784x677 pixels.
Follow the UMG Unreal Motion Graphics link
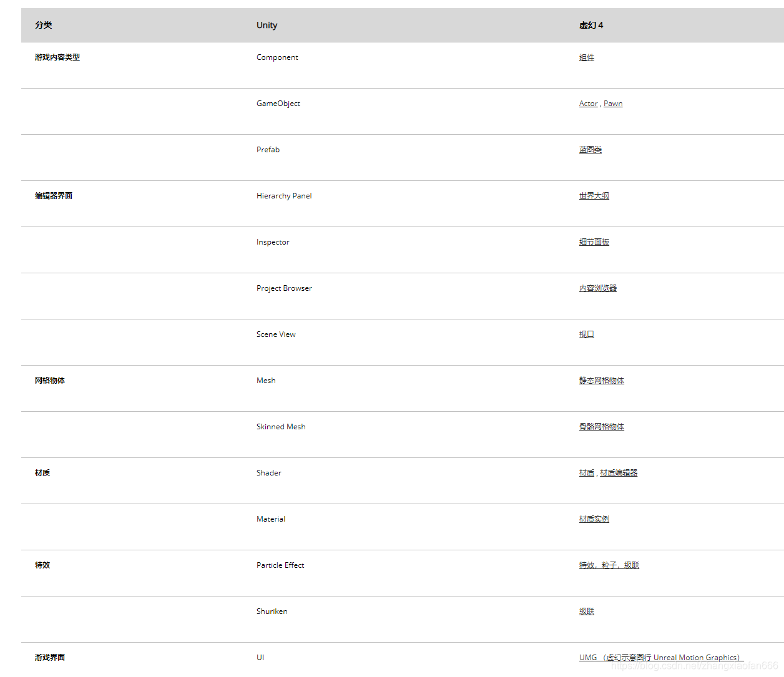click(x=660, y=658)
